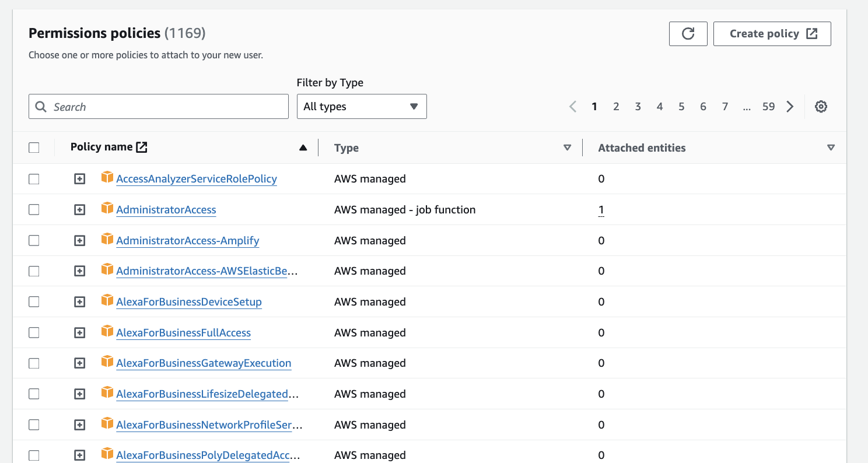Sort by Policy name using the ascending arrow
Viewport: 868px width, 463px height.
tap(303, 148)
